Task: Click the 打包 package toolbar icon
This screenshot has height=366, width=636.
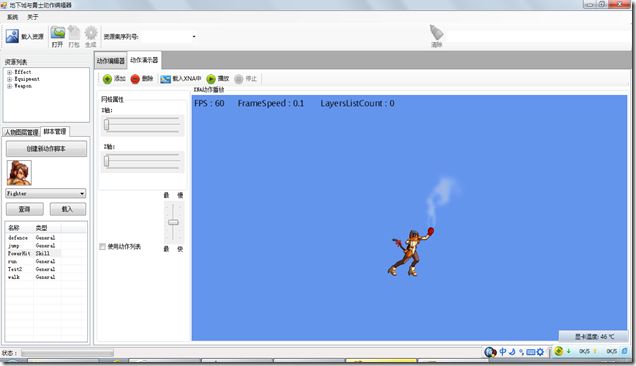Action: [x=74, y=33]
